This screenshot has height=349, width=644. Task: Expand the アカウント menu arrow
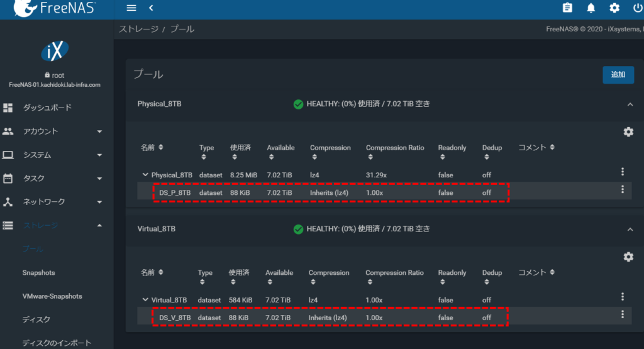coord(99,131)
